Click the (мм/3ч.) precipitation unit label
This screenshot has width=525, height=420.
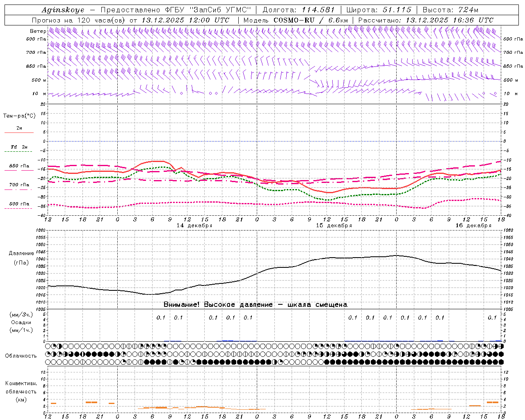point(21,315)
